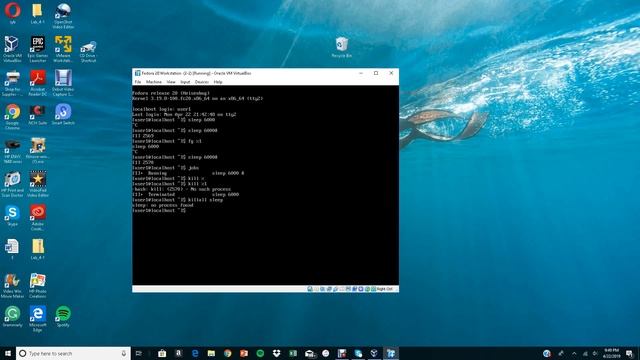
Task: Open Dropbox from the taskbar
Action: 276,353
